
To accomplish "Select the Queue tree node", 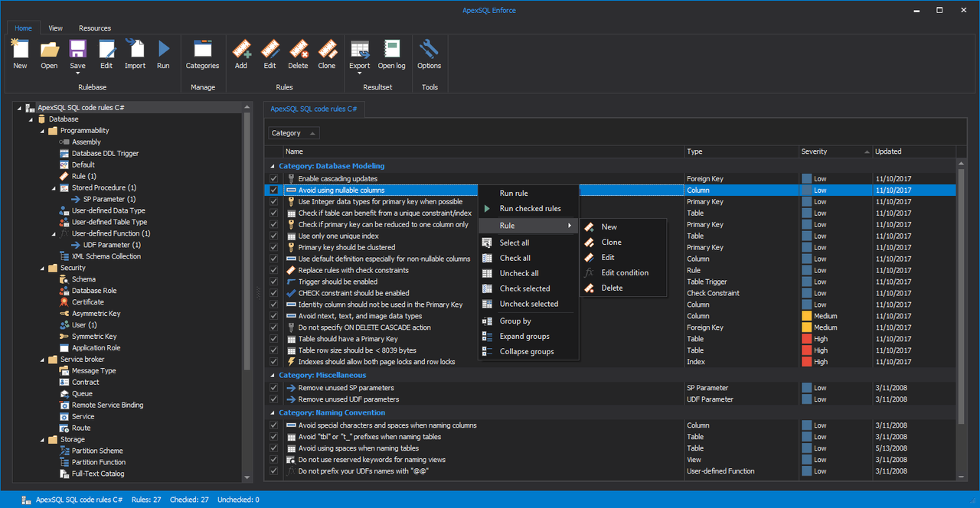I will tap(82, 394).
